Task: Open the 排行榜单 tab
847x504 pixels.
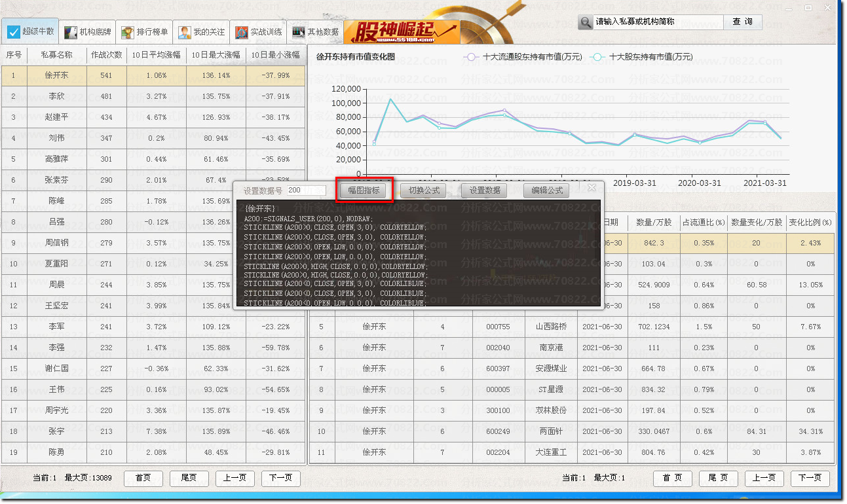Action: tap(145, 32)
